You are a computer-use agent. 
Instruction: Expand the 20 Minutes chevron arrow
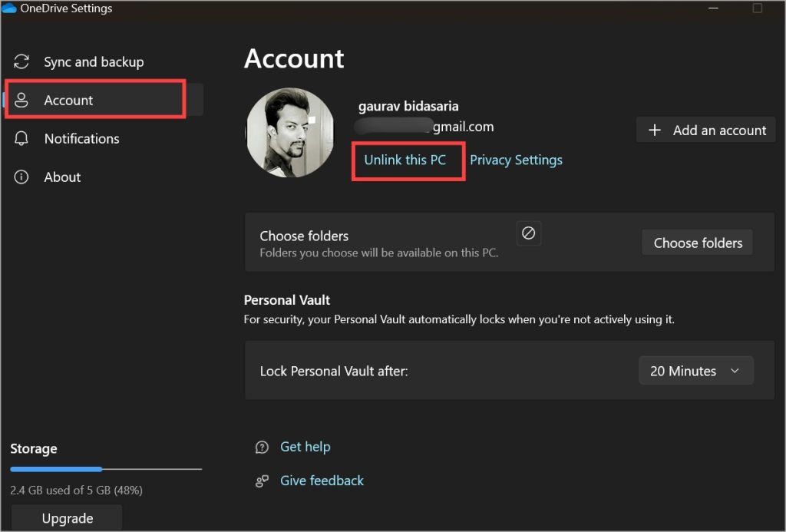tap(735, 371)
